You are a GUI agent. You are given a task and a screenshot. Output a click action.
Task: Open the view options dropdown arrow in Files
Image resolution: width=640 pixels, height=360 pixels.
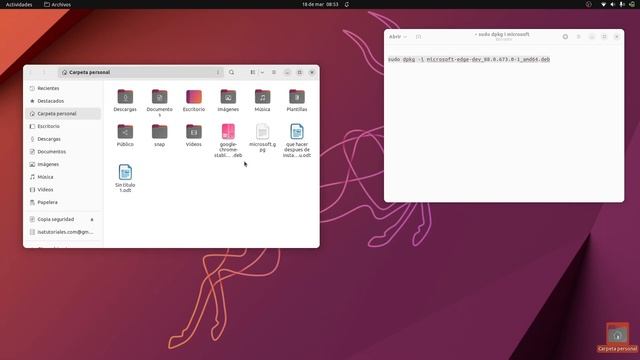click(262, 72)
